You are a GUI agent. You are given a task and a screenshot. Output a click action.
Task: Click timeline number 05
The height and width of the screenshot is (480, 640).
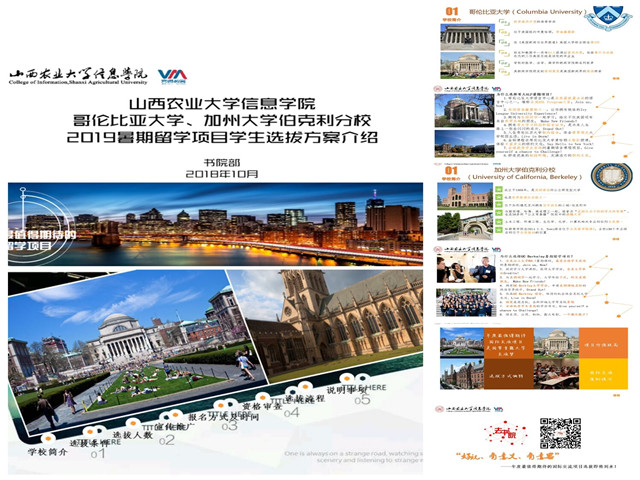pyautogui.click(x=362, y=400)
